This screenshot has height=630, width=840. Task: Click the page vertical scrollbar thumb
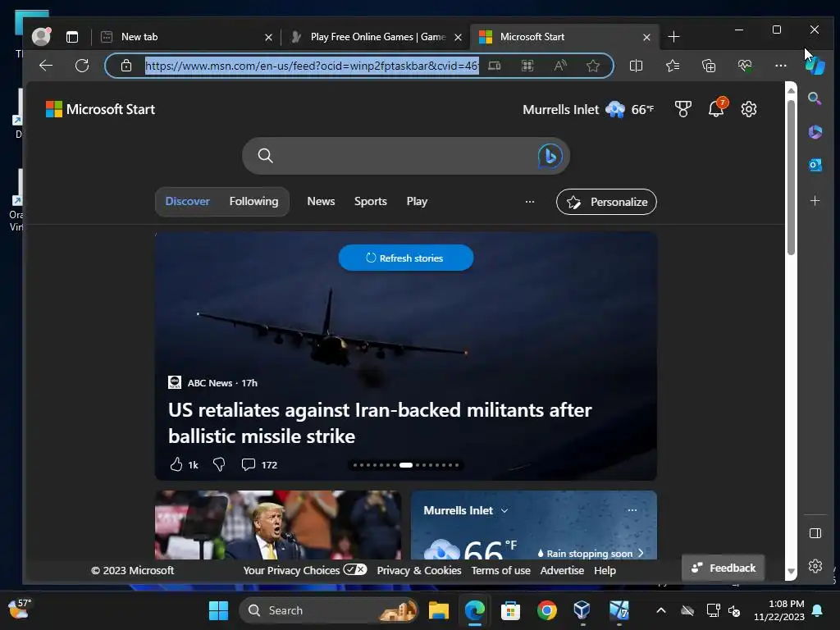click(x=791, y=177)
